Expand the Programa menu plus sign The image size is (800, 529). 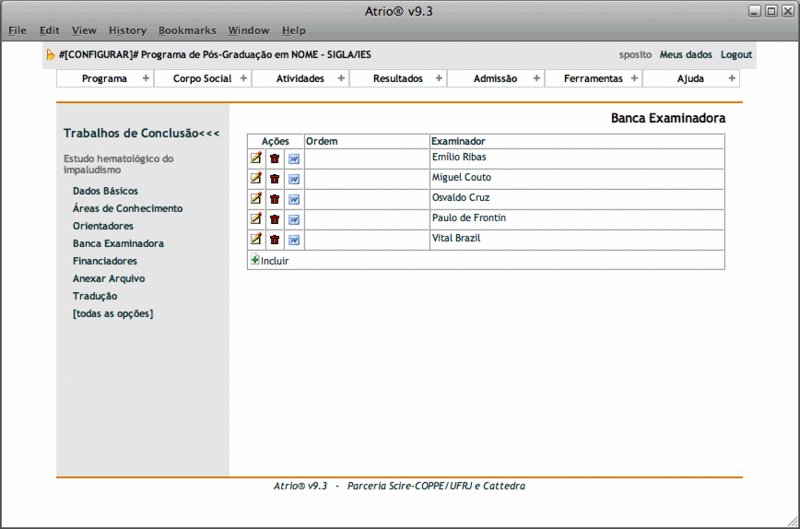[145, 78]
